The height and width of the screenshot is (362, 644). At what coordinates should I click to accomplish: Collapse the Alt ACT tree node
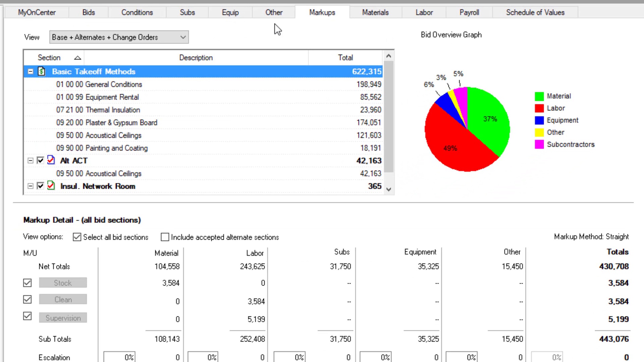(x=31, y=161)
